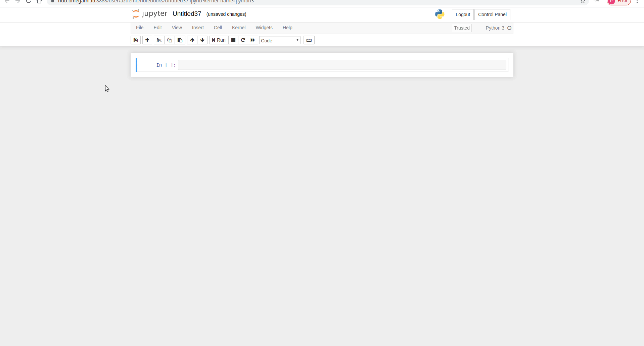644x346 pixels.
Task: Run the current cell
Action: click(x=219, y=40)
